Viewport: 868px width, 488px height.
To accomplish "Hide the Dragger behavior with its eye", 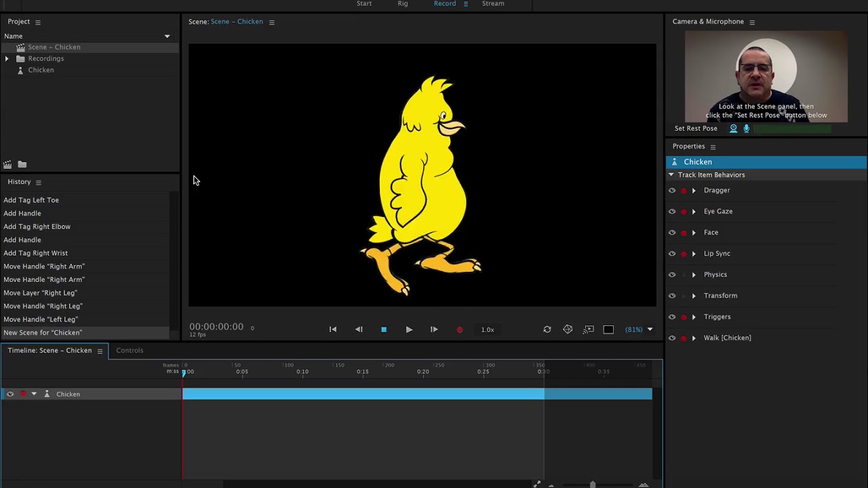I will point(672,190).
